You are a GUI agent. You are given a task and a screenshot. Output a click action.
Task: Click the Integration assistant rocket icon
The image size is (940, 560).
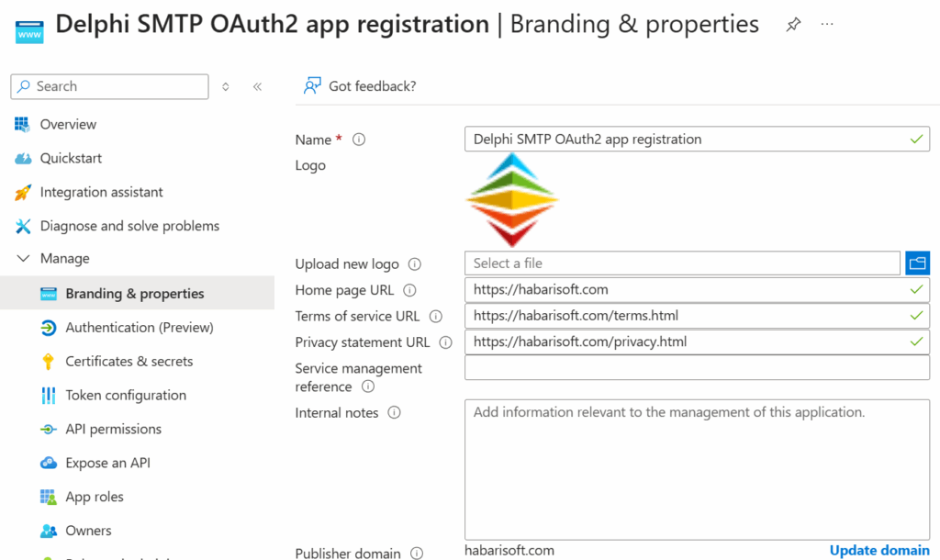23,193
